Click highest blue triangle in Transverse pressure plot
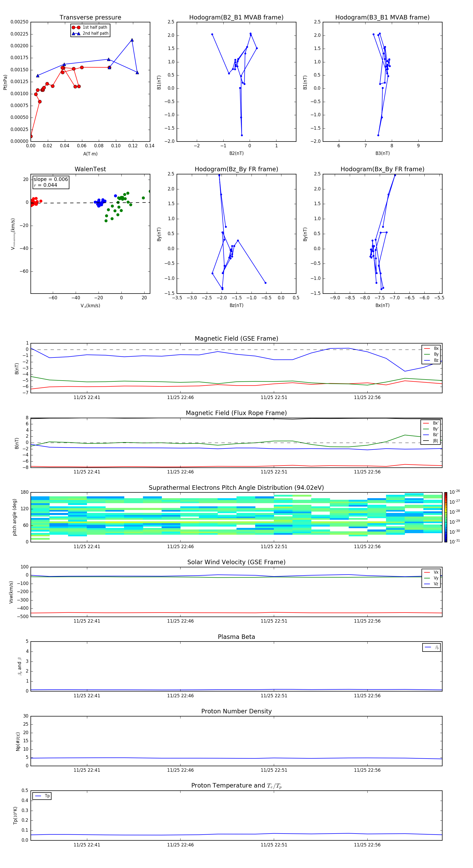This screenshot has width=473, height=868. pyautogui.click(x=132, y=40)
